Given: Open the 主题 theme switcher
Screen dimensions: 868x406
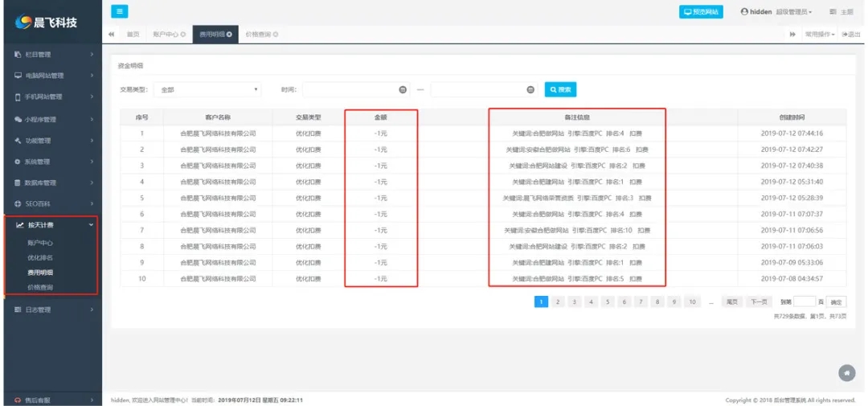Looking at the screenshot, I should (x=841, y=12).
